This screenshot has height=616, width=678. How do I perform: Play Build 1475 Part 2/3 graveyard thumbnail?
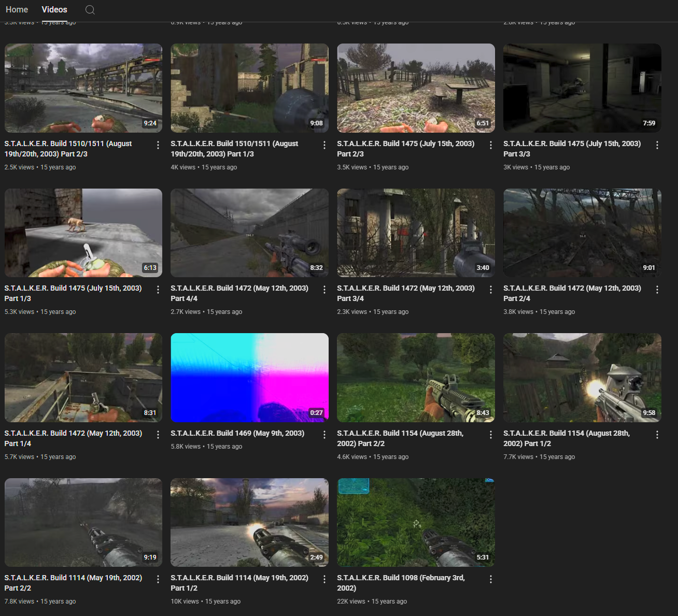(416, 88)
